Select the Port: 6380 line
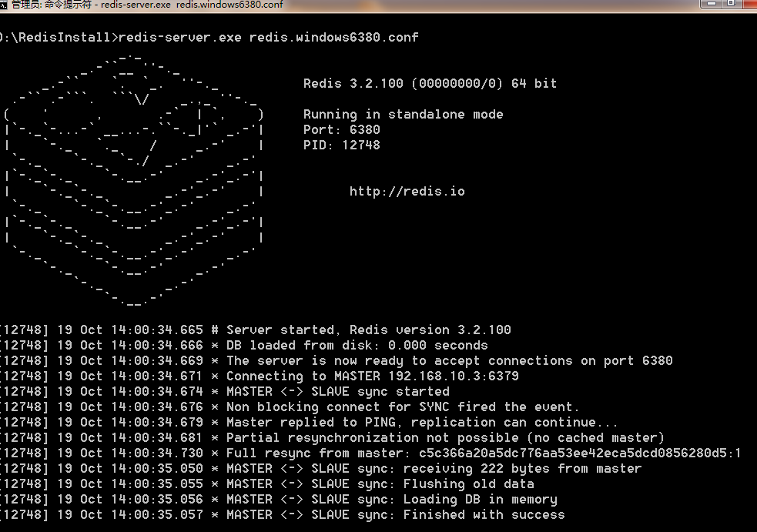The height and width of the screenshot is (532, 757). click(341, 130)
